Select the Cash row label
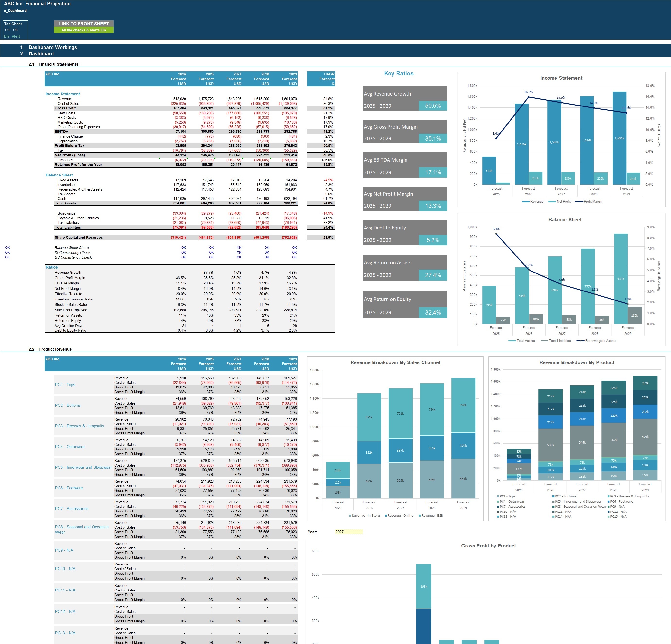The width and height of the screenshot is (671, 644). pos(62,199)
